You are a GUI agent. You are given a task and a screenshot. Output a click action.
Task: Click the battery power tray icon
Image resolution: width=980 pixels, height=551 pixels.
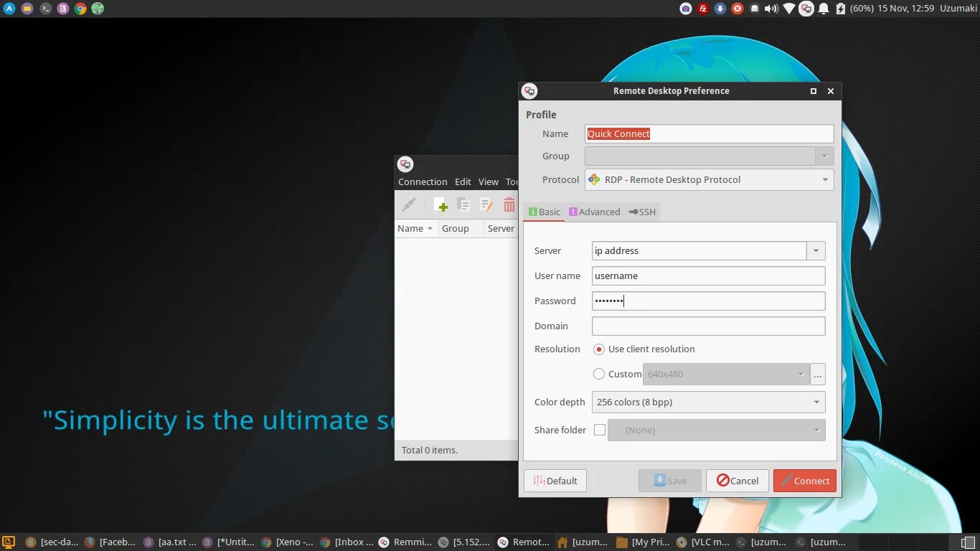click(841, 9)
